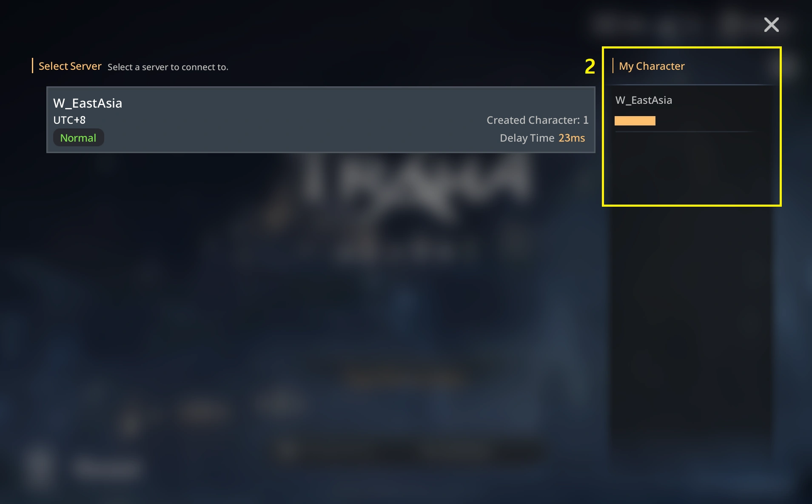Image resolution: width=812 pixels, height=504 pixels.
Task: Click the green Normal status badge
Action: [78, 137]
